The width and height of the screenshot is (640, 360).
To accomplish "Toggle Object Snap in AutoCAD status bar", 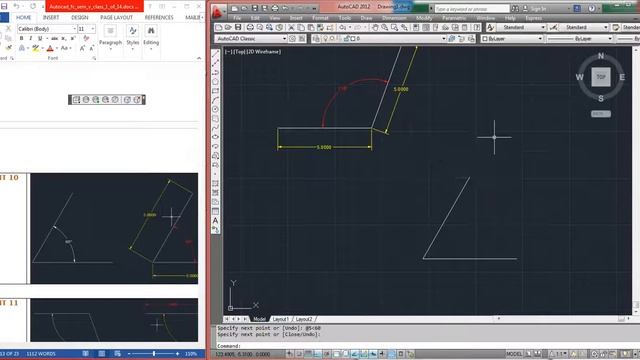I will click(x=336, y=354).
